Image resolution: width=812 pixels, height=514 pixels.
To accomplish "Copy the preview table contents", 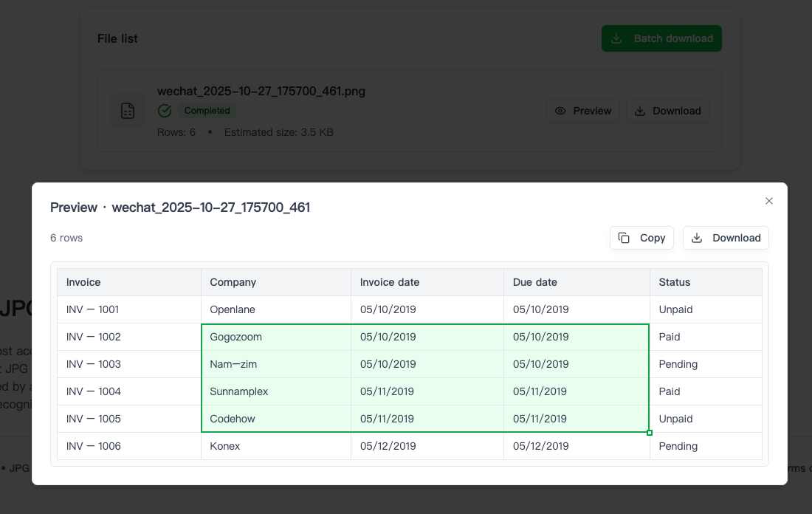I will click(x=641, y=238).
